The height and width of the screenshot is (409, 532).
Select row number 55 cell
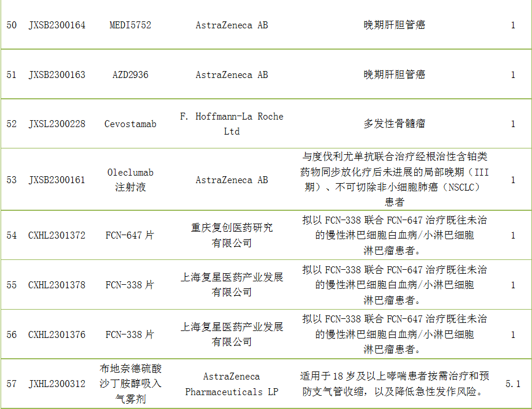12,285
